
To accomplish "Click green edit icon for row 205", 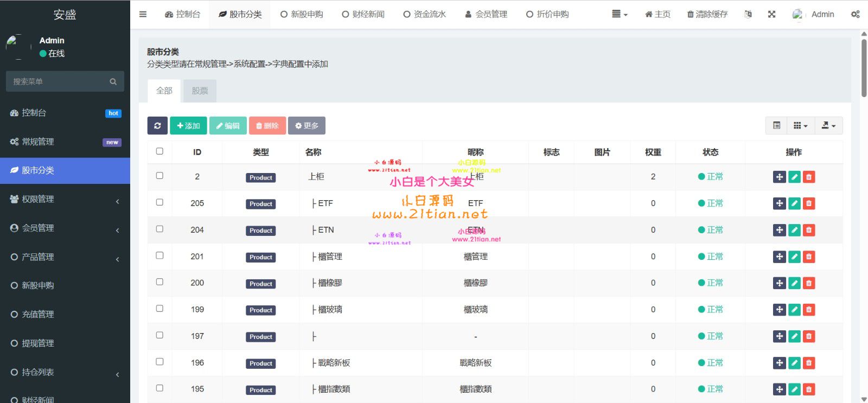I will coord(794,203).
